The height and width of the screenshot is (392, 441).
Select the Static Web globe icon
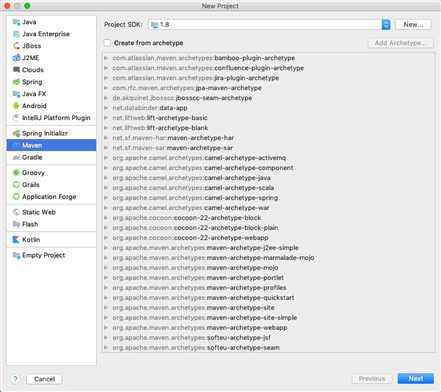pos(16,212)
